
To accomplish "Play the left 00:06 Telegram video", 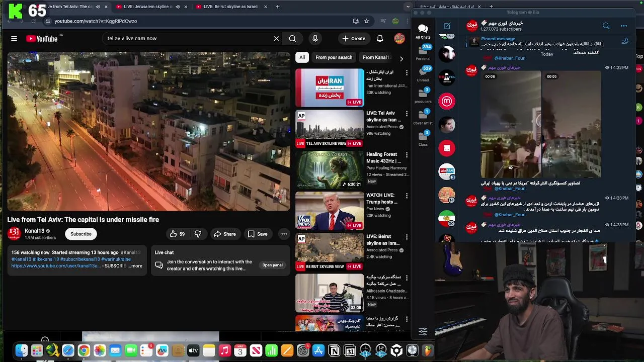I will 511,124.
